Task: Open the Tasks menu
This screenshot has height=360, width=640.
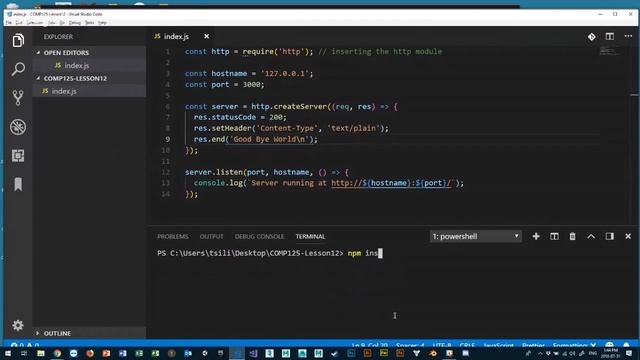Action: point(89,23)
